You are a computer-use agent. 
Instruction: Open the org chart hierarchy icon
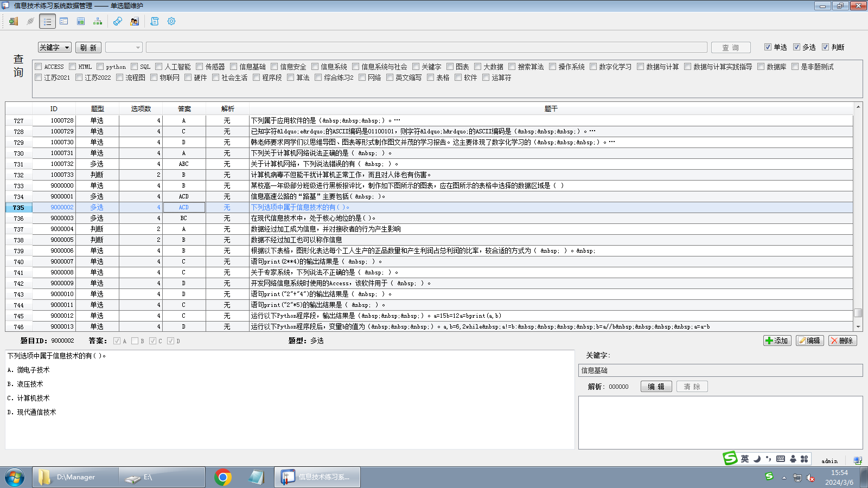98,21
